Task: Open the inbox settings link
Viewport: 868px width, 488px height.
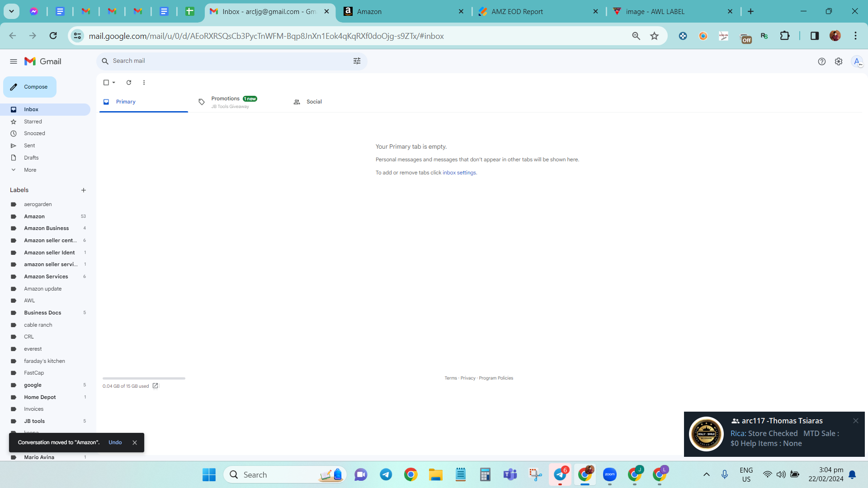Action: tap(459, 173)
